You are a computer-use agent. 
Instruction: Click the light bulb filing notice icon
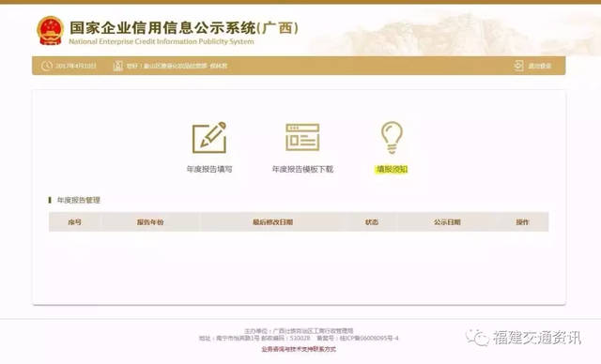coord(392,137)
